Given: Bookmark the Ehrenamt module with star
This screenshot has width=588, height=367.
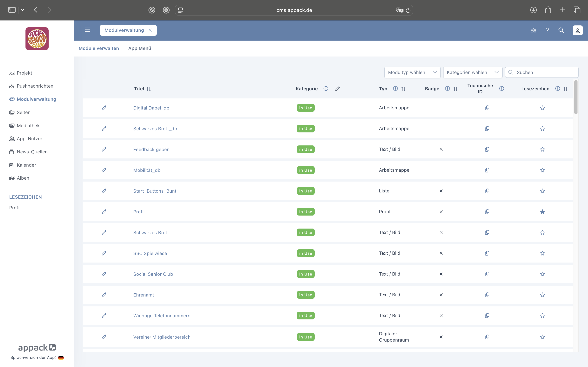Looking at the screenshot, I should 542,295.
